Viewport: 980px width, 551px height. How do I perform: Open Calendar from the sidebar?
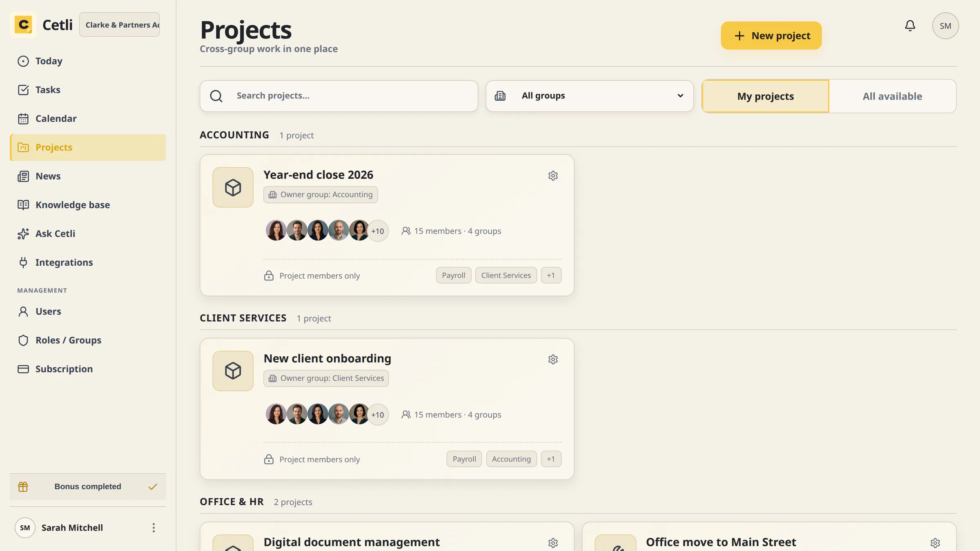pos(88,119)
